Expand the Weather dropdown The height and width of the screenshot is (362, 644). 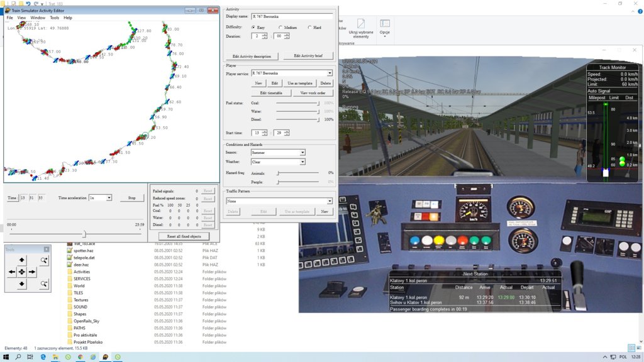pyautogui.click(x=303, y=162)
